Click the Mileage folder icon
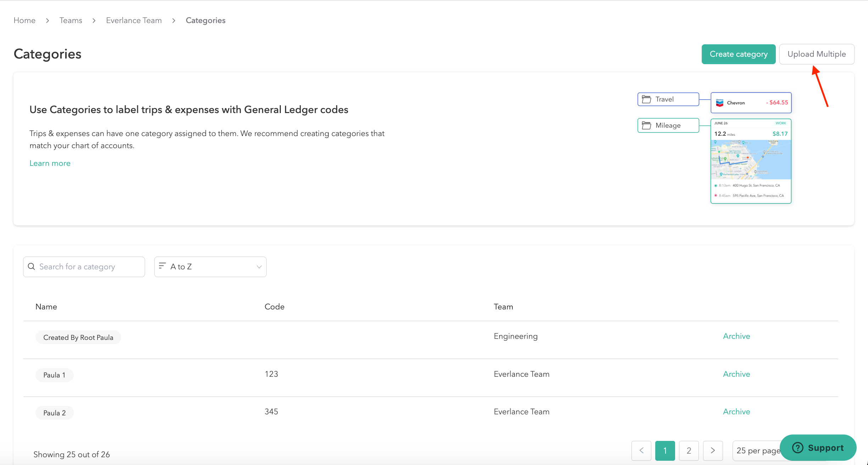This screenshot has width=868, height=465. [646, 125]
